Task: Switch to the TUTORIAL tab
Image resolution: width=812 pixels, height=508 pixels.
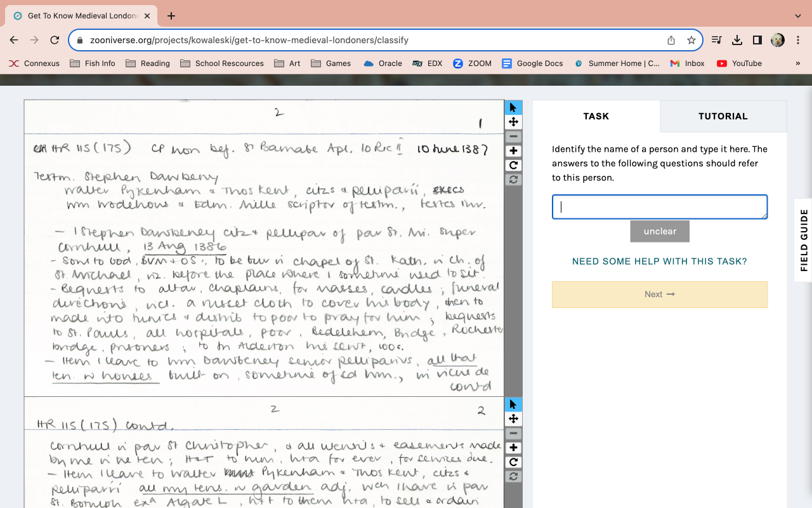Action: coord(723,116)
